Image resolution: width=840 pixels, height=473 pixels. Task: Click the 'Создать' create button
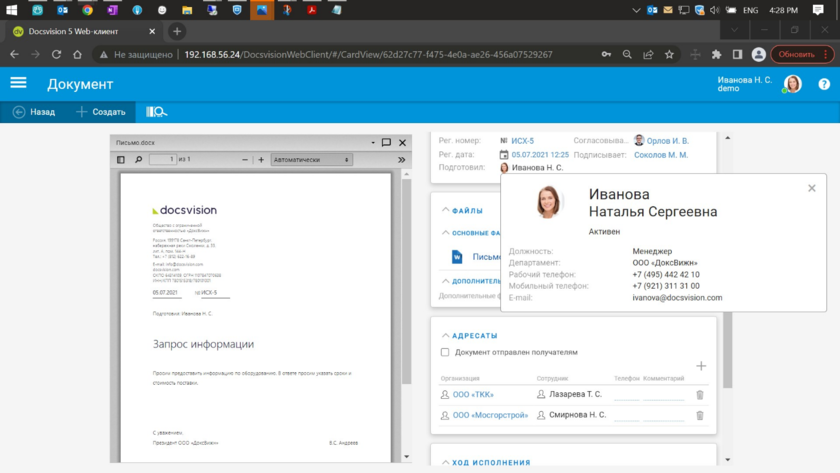pos(101,112)
